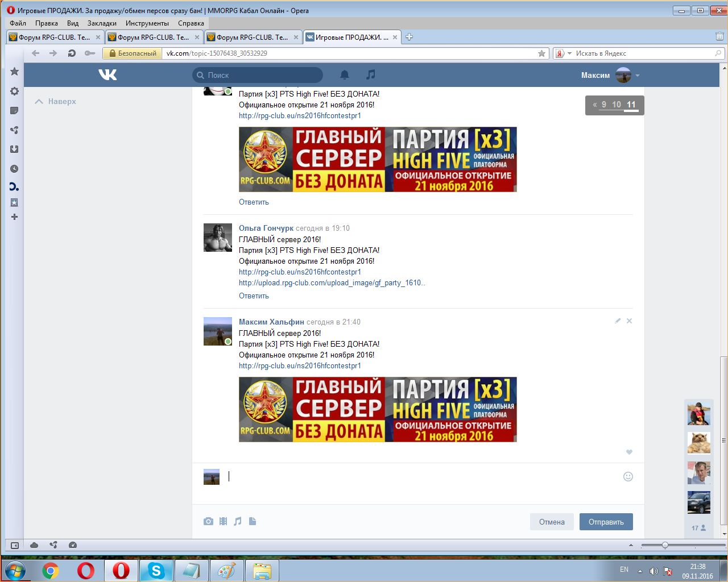Open Windows Start button
This screenshot has width=728, height=582.
coord(15,570)
